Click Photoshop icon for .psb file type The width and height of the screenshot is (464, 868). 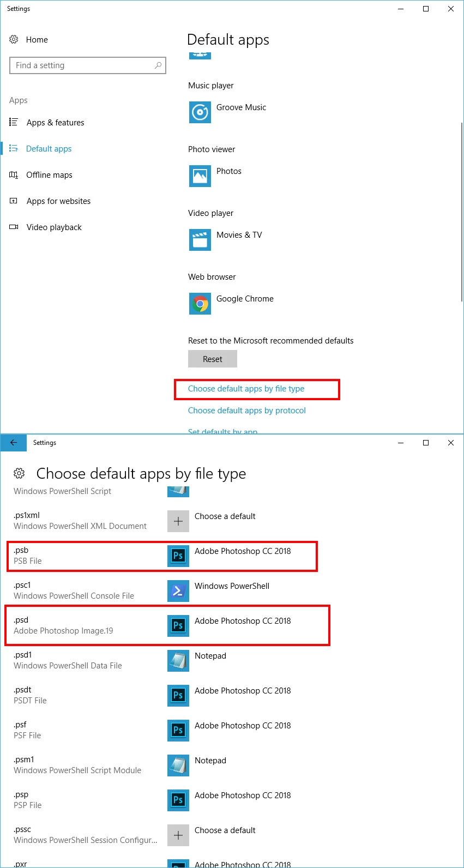[178, 556]
